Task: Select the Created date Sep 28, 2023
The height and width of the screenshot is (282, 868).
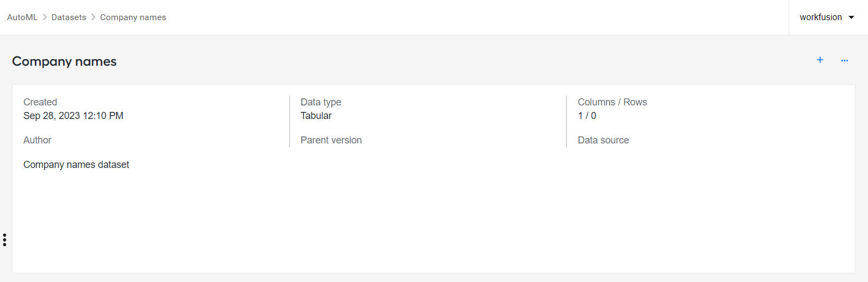Action: 73,116
